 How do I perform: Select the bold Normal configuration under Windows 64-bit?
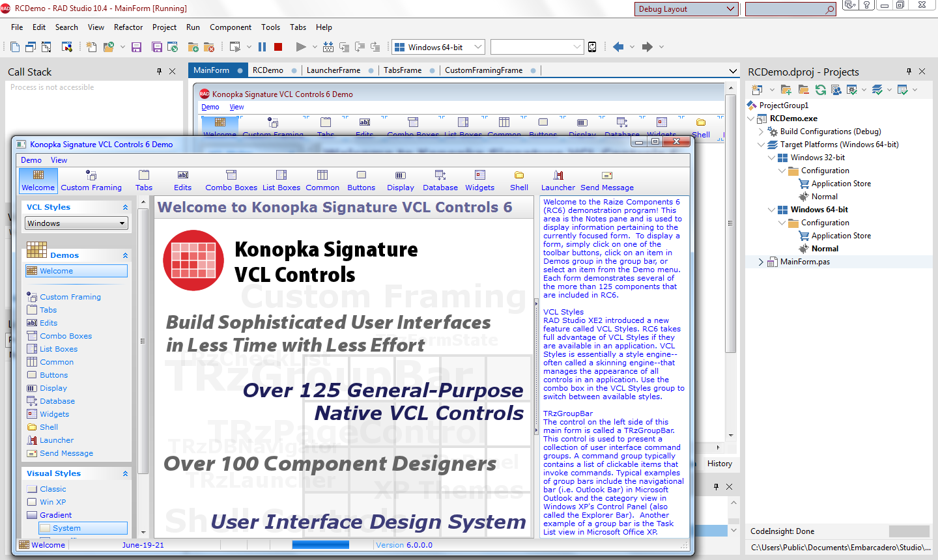(825, 249)
